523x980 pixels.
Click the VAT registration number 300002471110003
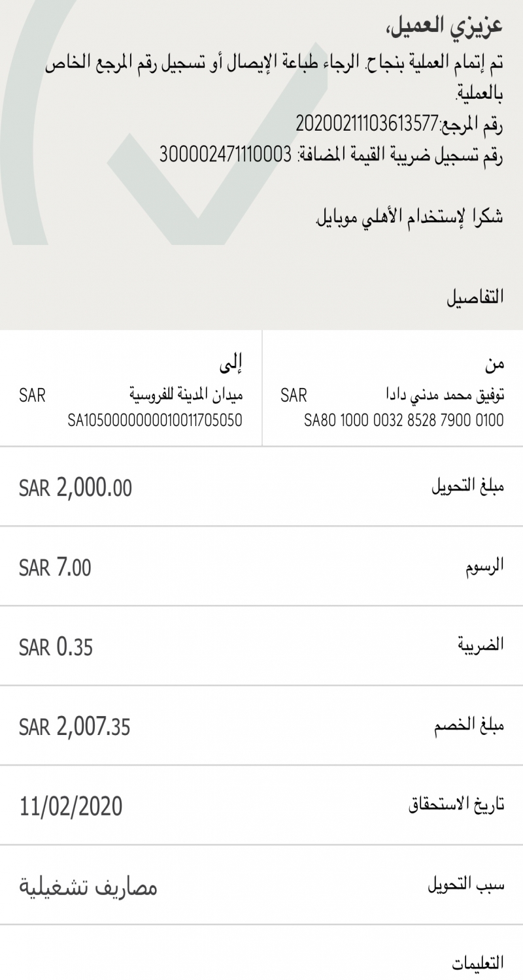(x=225, y=155)
